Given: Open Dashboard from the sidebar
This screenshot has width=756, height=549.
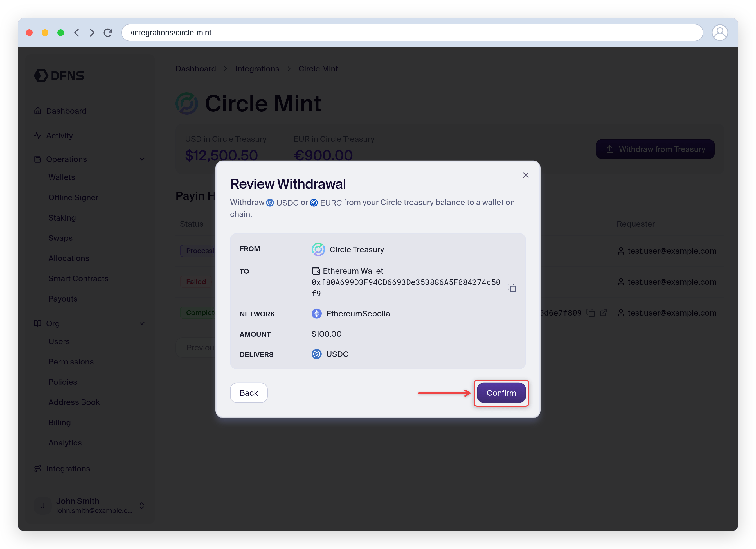Looking at the screenshot, I should point(66,111).
